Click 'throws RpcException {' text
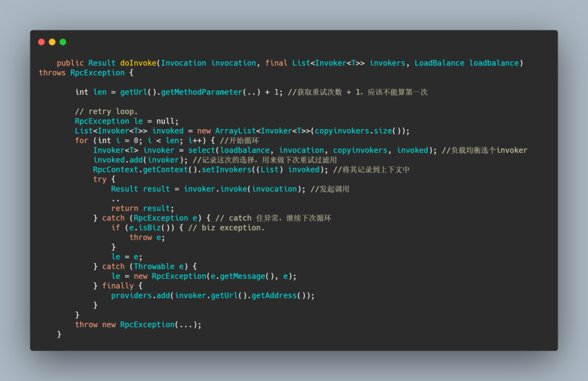This screenshot has width=588, height=381. pyautogui.click(x=86, y=73)
